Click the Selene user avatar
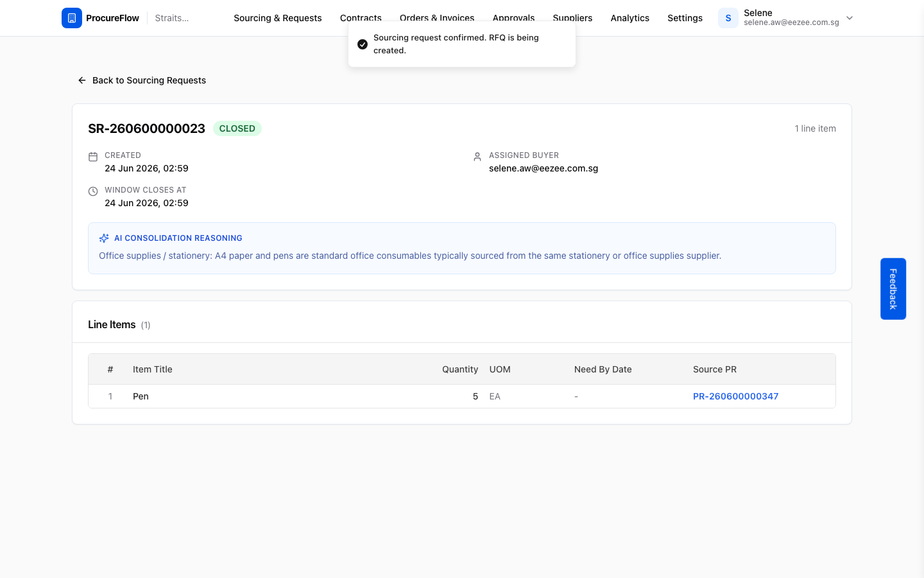Viewport: 924px width, 578px height. 728,18
